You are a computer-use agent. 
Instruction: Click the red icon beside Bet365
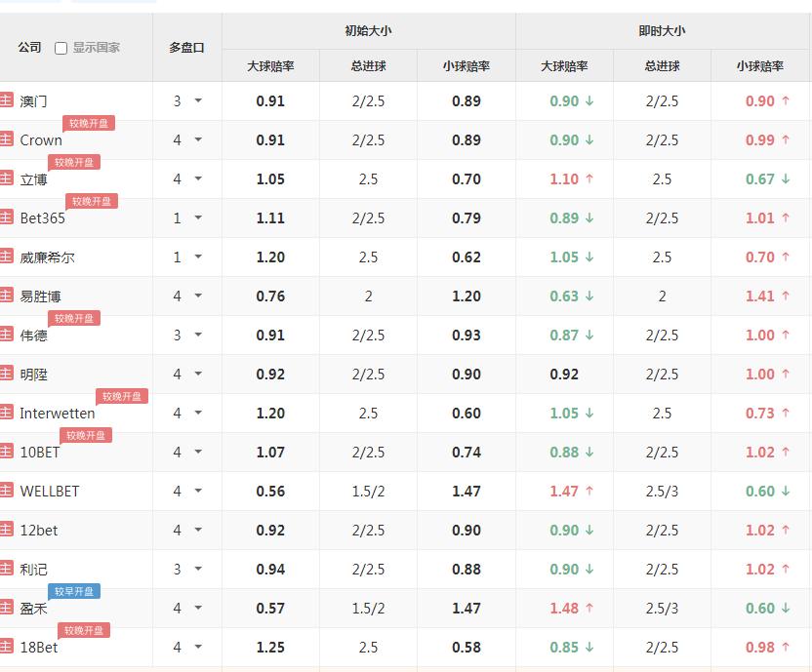(x=6, y=217)
